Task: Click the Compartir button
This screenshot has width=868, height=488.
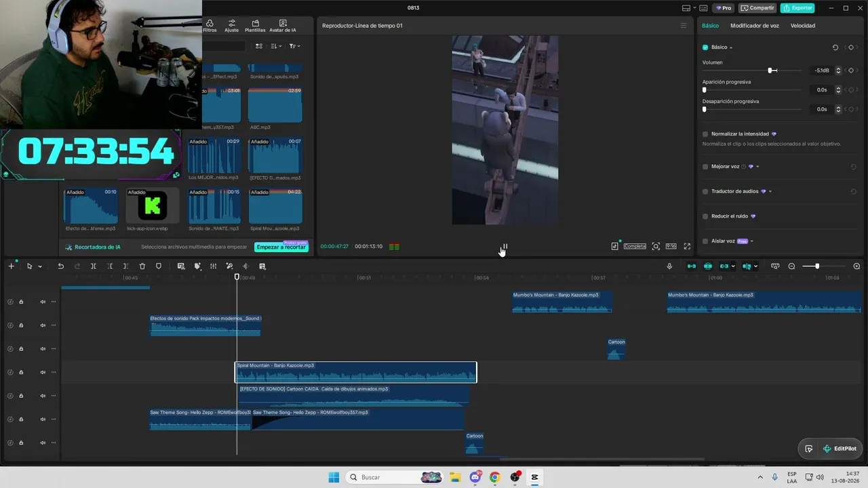Action: tap(757, 8)
